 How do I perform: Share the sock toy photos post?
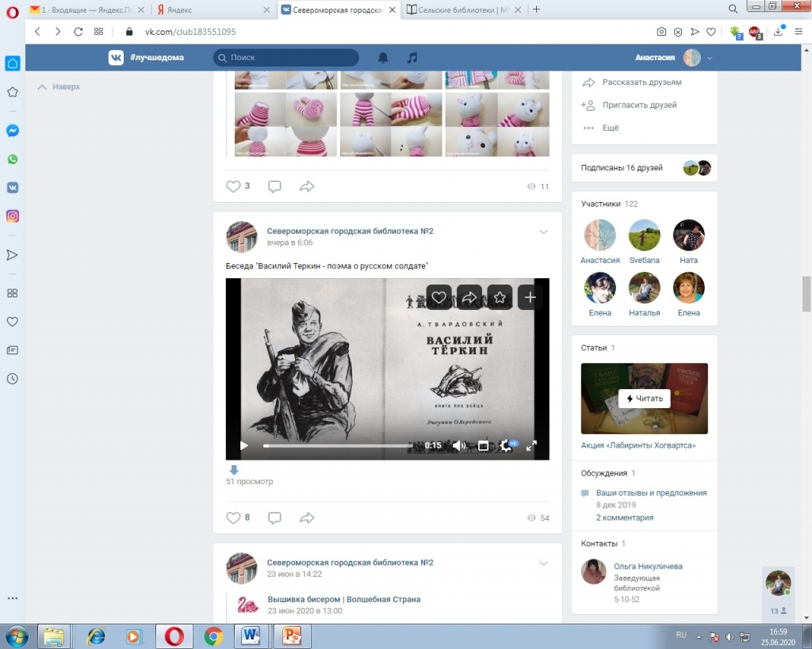pyautogui.click(x=307, y=186)
